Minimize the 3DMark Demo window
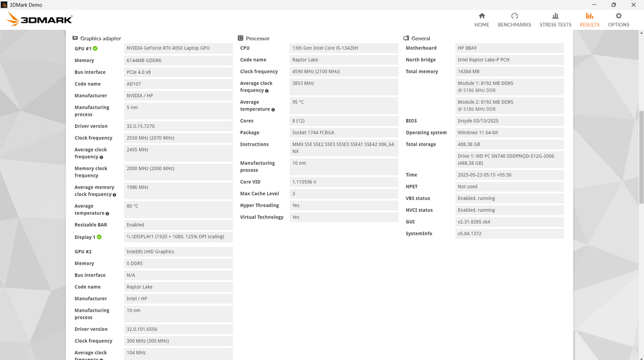644x360 pixels. point(594,5)
